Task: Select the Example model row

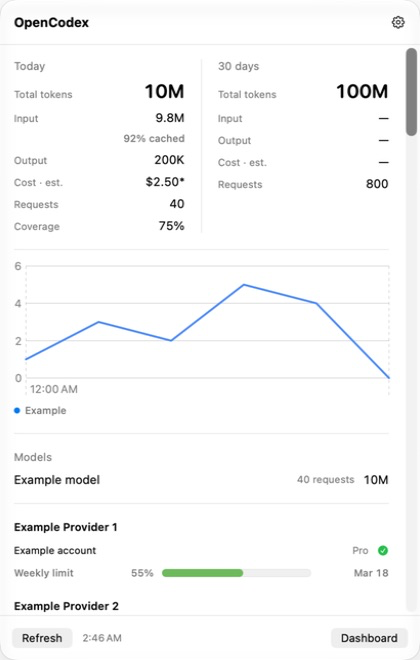Action: [x=201, y=480]
